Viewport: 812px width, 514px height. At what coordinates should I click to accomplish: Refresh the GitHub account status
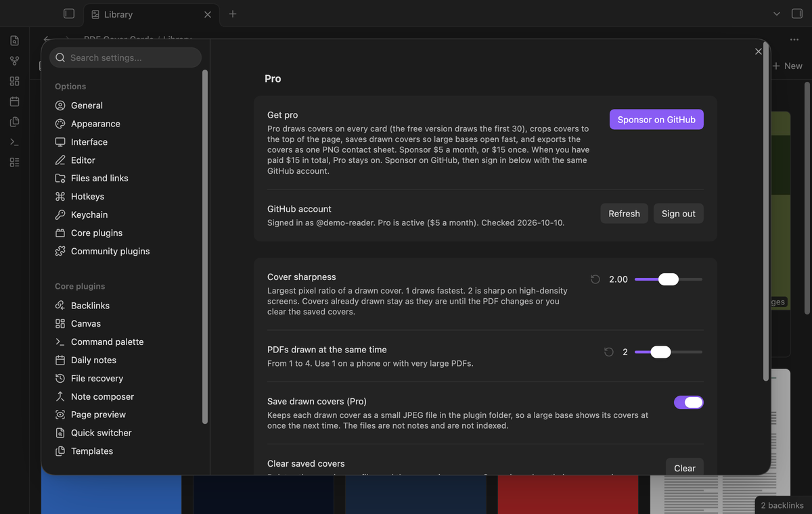(624, 214)
